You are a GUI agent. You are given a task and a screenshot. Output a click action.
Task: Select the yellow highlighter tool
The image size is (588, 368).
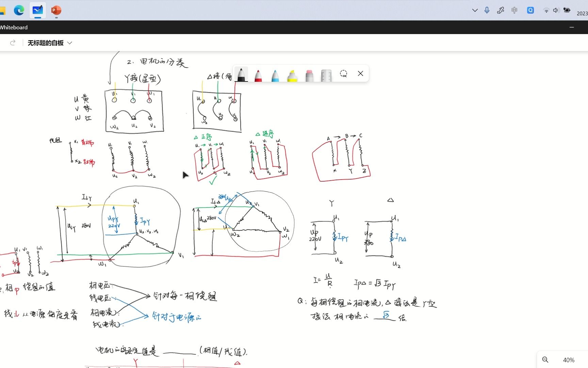click(292, 75)
